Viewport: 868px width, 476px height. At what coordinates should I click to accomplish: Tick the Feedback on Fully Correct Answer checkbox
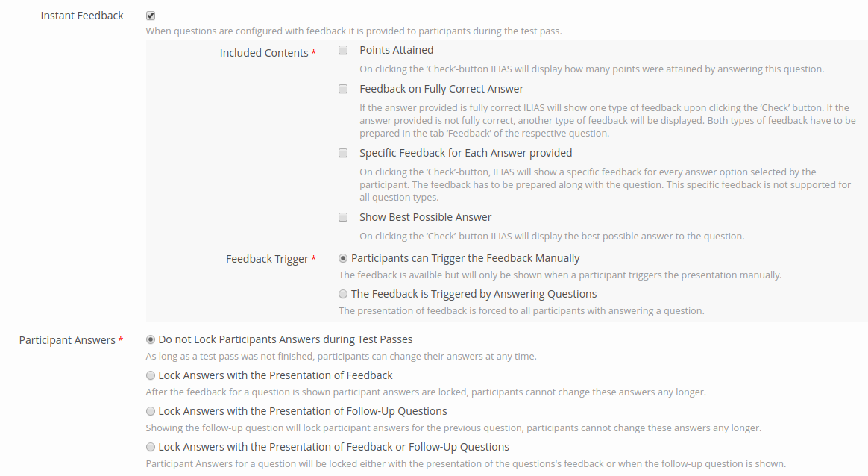[343, 89]
